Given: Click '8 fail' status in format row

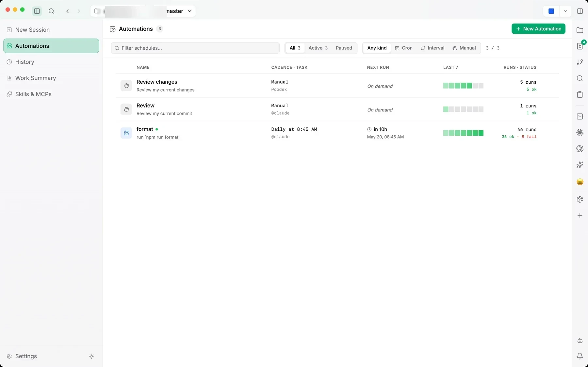Looking at the screenshot, I should [529, 137].
